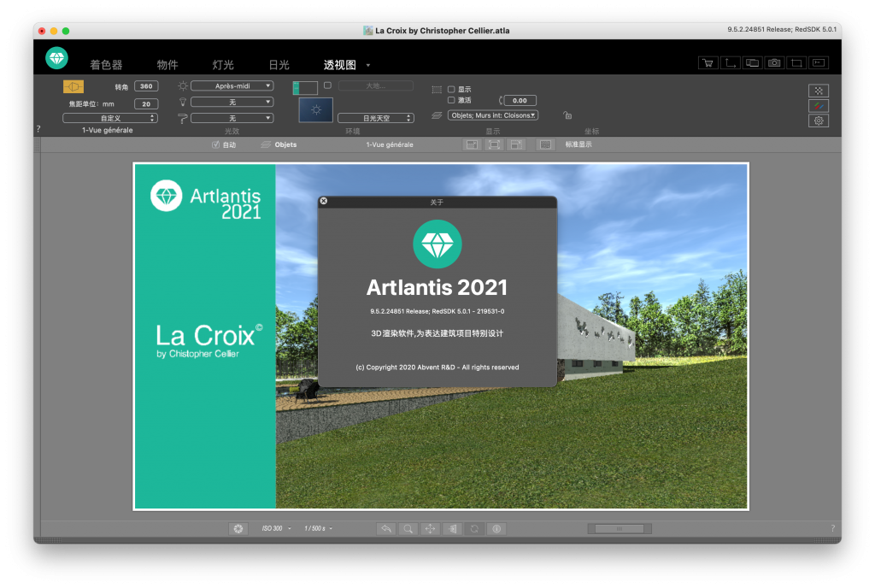Click 1-Vue générale label in view bar
This screenshot has width=875, height=588.
click(390, 144)
